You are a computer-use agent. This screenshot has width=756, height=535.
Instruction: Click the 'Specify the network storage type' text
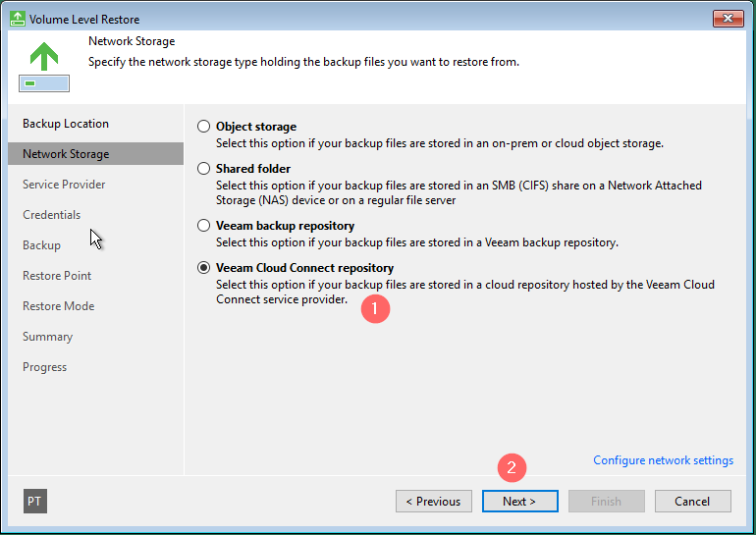point(303,62)
